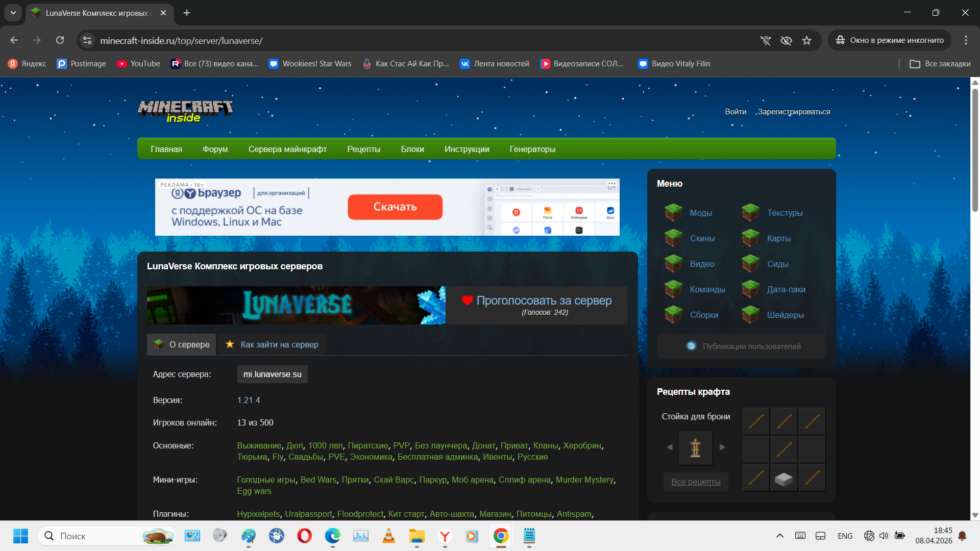Open Сервера майнкрафт in green navigation bar
980x551 pixels.
click(287, 149)
